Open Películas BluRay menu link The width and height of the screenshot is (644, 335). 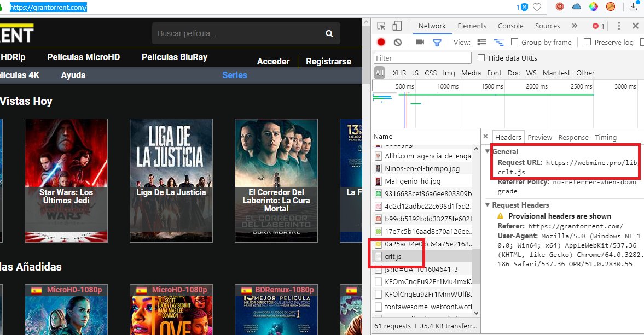tap(175, 57)
